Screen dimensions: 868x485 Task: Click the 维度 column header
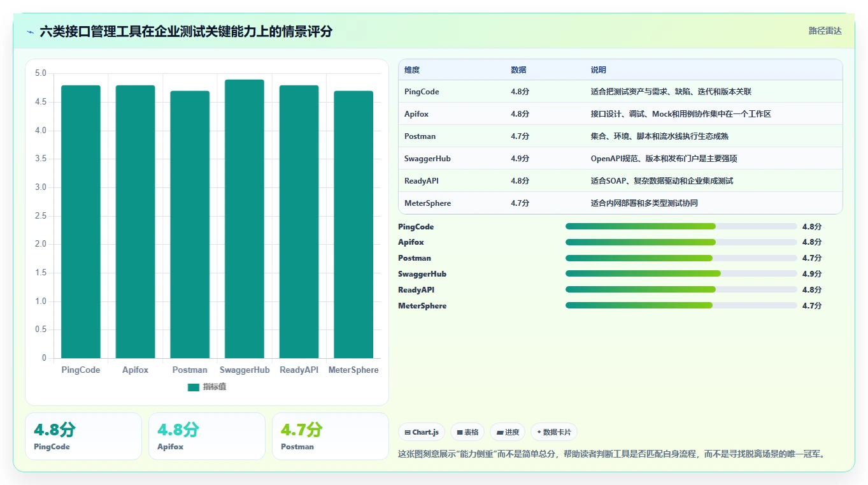pos(412,70)
